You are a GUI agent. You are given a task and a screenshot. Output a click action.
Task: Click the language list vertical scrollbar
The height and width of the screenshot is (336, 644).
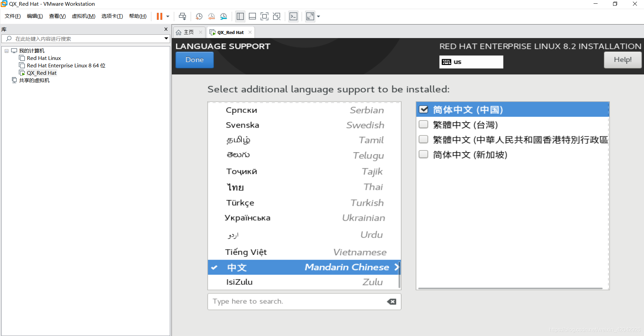coord(399,275)
